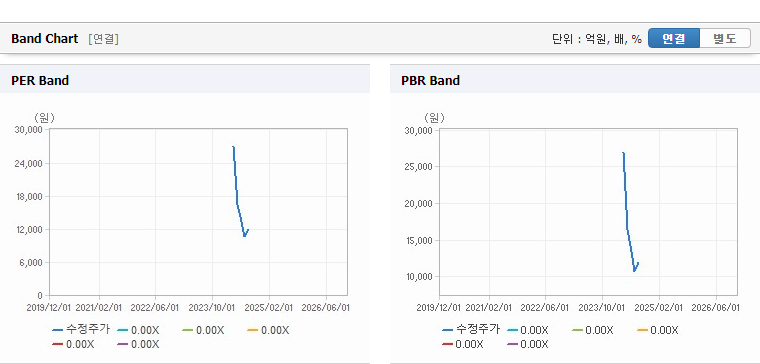Switch to the 연결 consolidated view
Image resolution: width=760 pixels, height=364 pixels.
pos(674,38)
